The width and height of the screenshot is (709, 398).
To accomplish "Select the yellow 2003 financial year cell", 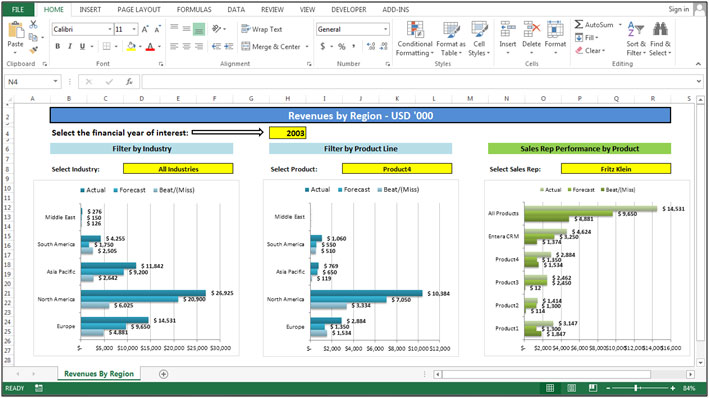I will click(288, 133).
